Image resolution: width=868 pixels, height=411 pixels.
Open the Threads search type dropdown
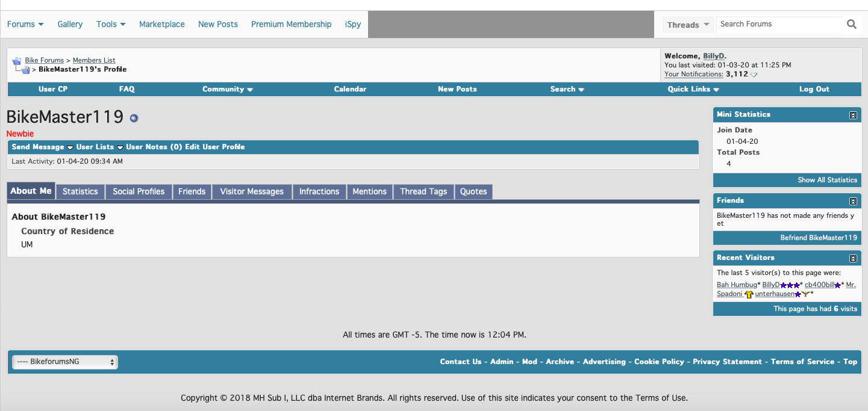pyautogui.click(x=688, y=25)
